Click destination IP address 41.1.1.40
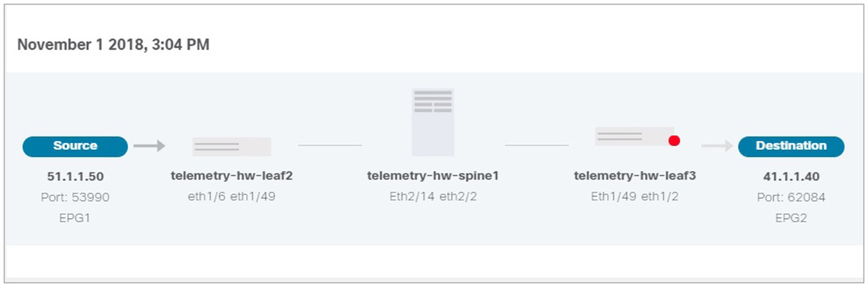 [x=792, y=176]
